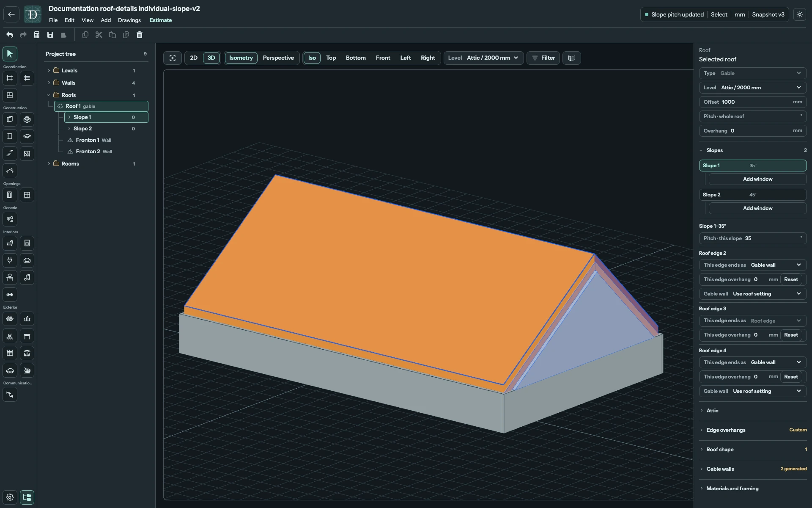Set camera to Front view
The image size is (812, 508).
383,58
